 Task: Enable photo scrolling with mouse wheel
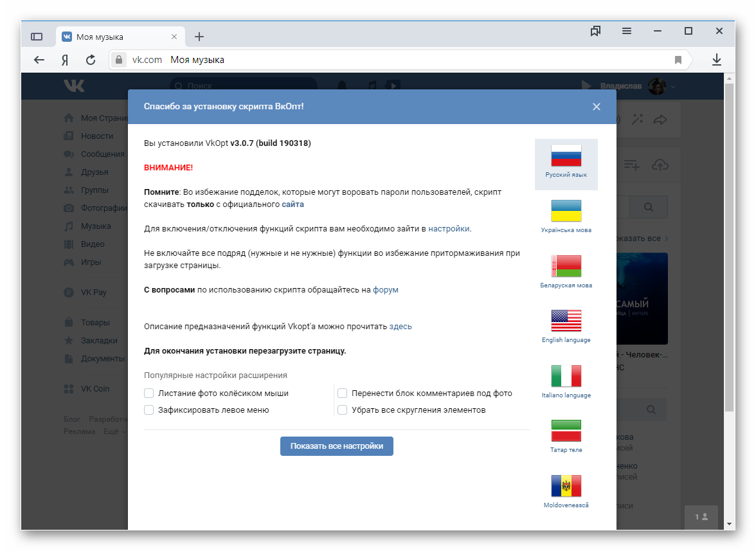click(149, 393)
